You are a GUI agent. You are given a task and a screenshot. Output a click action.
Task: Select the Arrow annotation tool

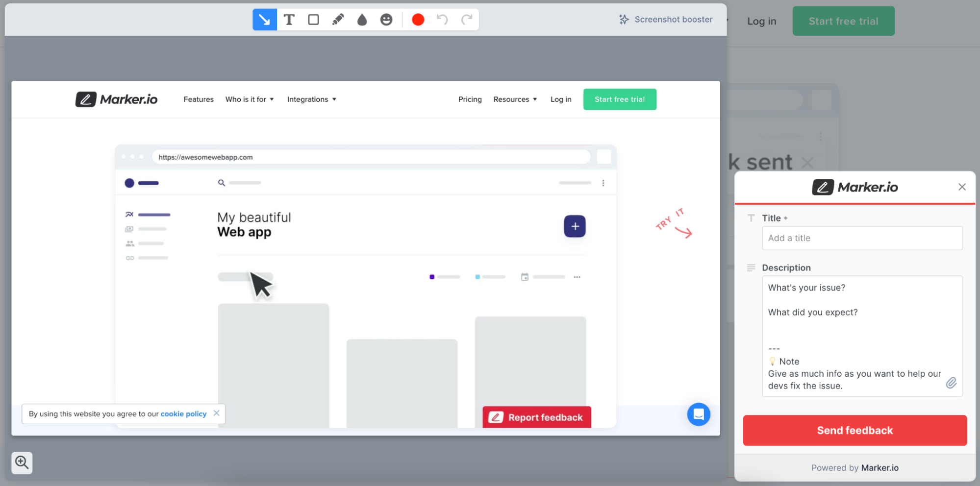(265, 20)
